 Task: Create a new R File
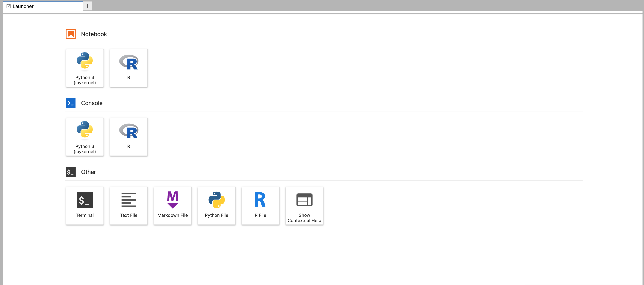(260, 205)
